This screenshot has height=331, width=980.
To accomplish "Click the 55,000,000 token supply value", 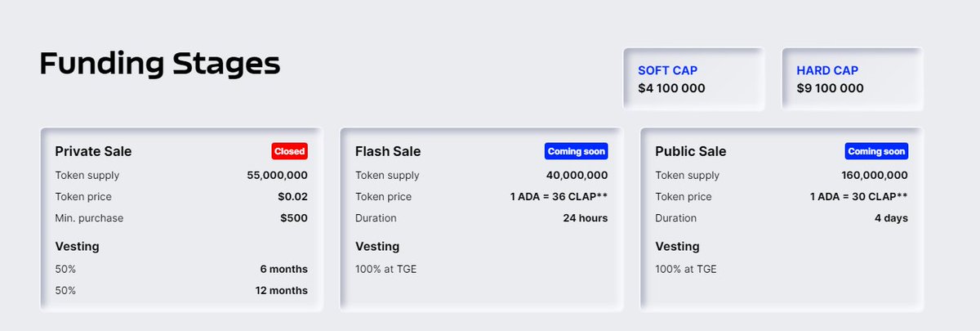I will tap(277, 175).
